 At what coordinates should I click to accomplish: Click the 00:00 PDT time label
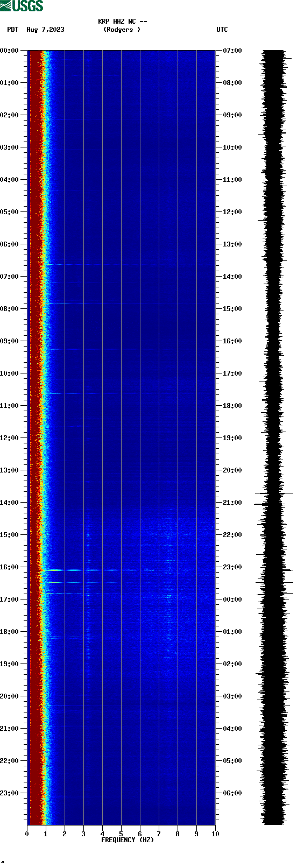coord(10,51)
